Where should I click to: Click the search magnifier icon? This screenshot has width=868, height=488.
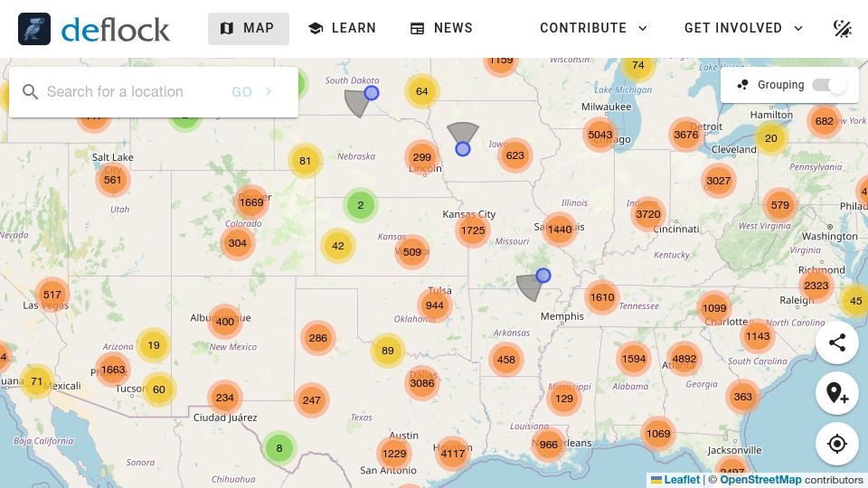31,92
